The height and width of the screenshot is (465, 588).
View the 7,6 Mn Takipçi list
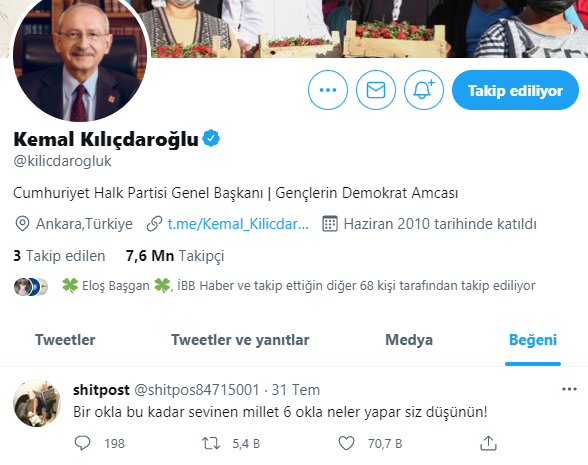click(x=175, y=256)
